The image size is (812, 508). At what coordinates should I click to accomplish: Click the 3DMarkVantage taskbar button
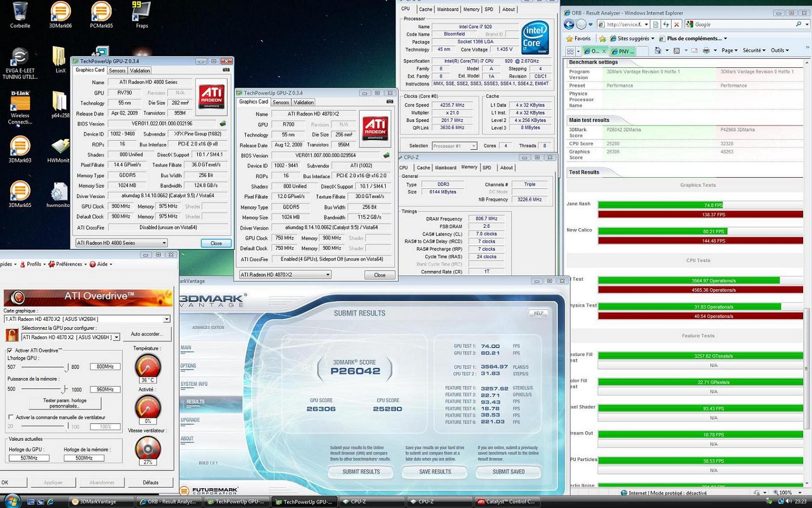102,502
